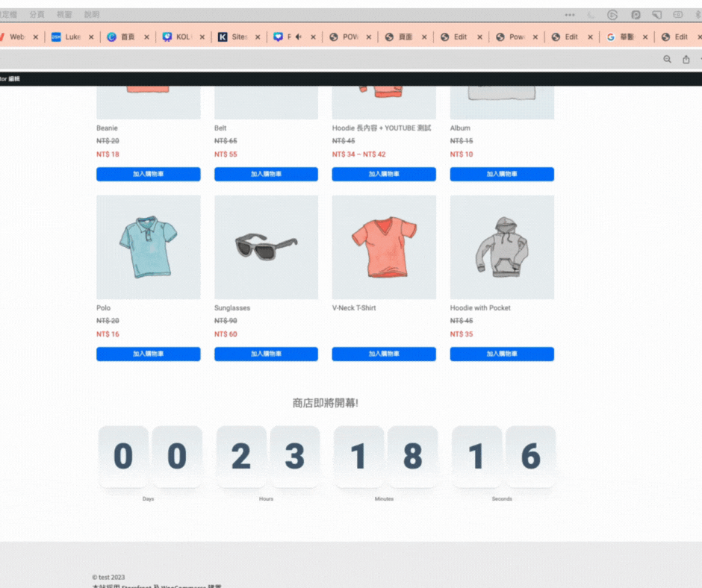Screen dimensions: 702x588
Task: Click the Album product title link
Action: (x=460, y=128)
